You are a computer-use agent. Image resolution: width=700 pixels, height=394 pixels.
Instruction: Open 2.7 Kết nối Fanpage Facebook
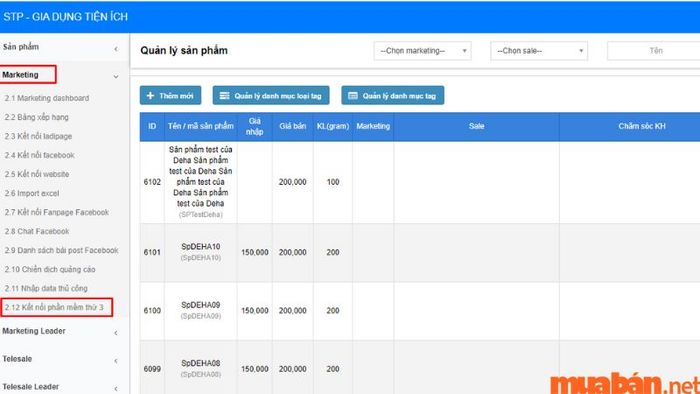(57, 212)
